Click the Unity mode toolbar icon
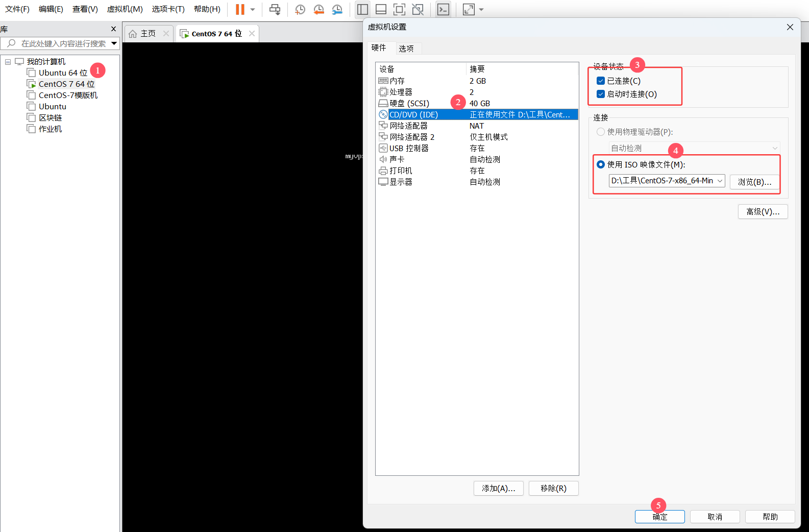 pyautogui.click(x=418, y=9)
